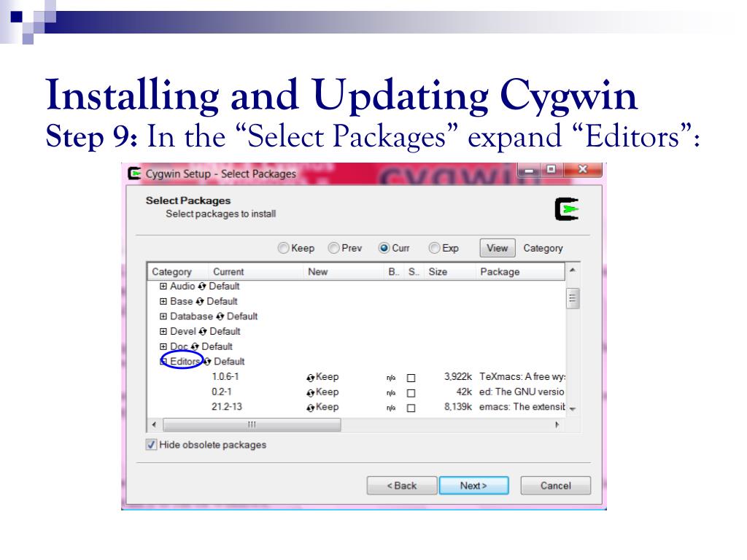Click the Cygwin icon in the title bar
The height and width of the screenshot is (560, 747).
(134, 174)
